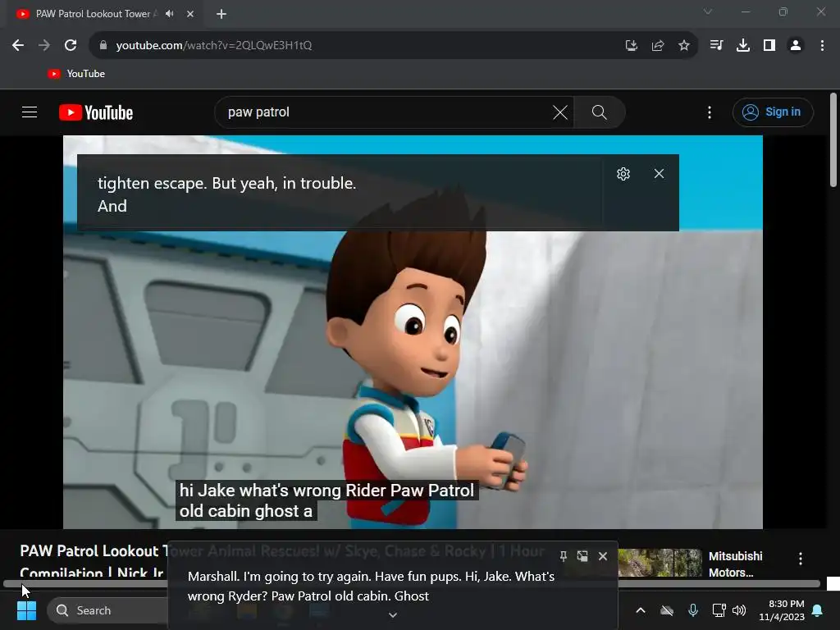Open the notifications bell

pyautogui.click(x=818, y=610)
